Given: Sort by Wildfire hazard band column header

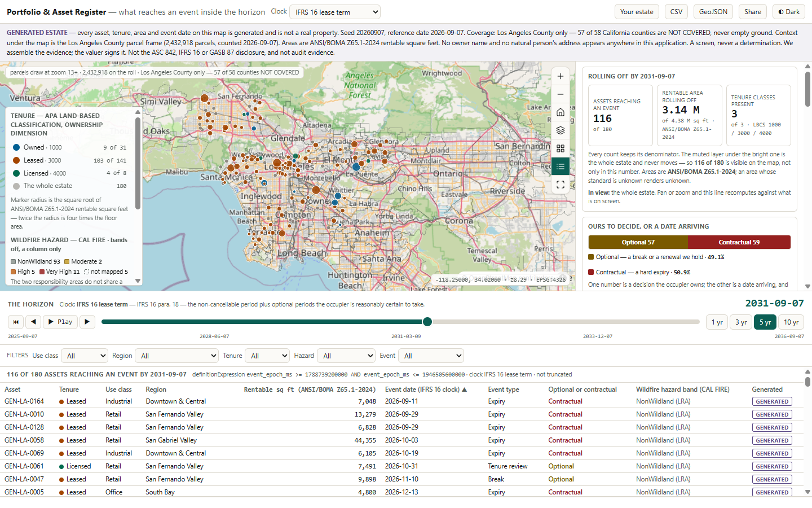Looking at the screenshot, I should pos(682,389).
